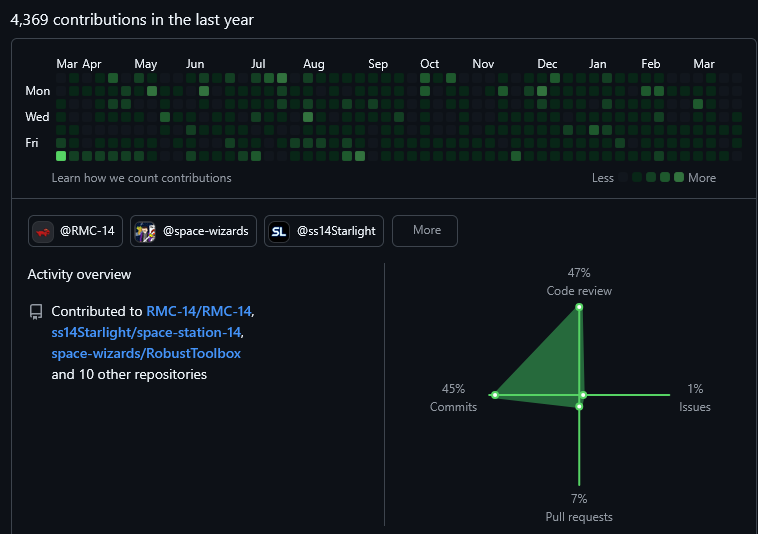Image resolution: width=758 pixels, height=534 pixels.
Task: Click the repository icon beside Contributed to
Action: [x=36, y=312]
